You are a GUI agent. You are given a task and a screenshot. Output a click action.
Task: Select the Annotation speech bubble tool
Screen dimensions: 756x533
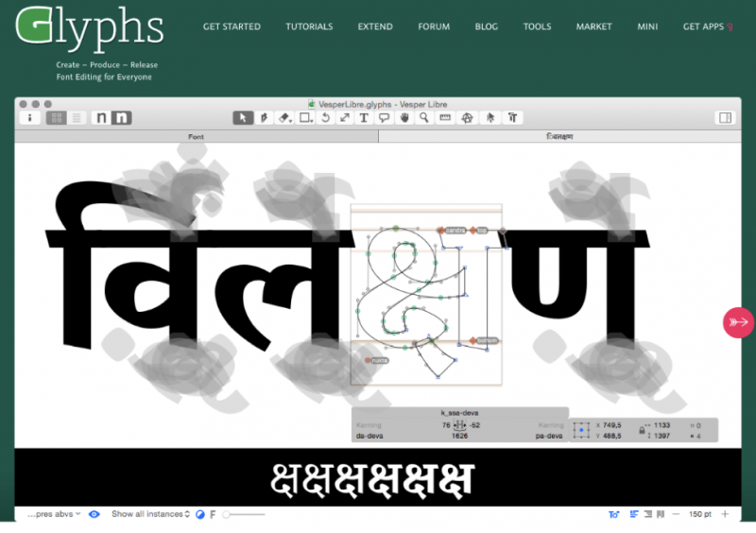tap(385, 118)
